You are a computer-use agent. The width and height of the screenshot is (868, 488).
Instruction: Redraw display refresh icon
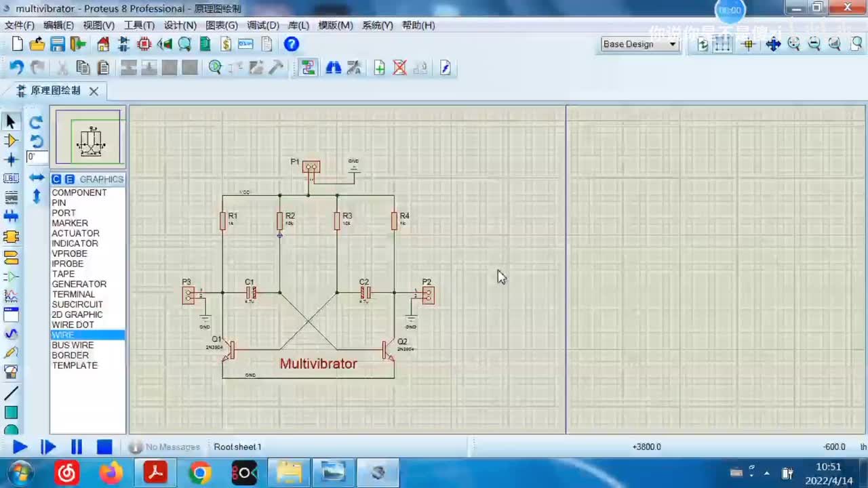[703, 44]
